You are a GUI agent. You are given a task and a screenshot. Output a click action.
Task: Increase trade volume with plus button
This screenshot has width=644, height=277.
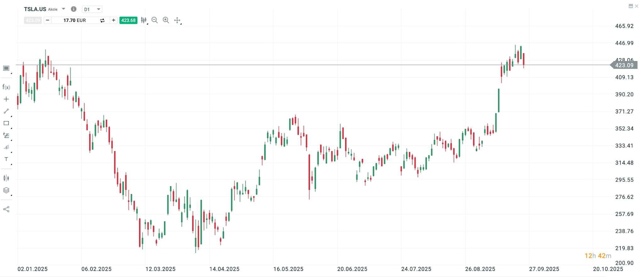click(x=114, y=20)
